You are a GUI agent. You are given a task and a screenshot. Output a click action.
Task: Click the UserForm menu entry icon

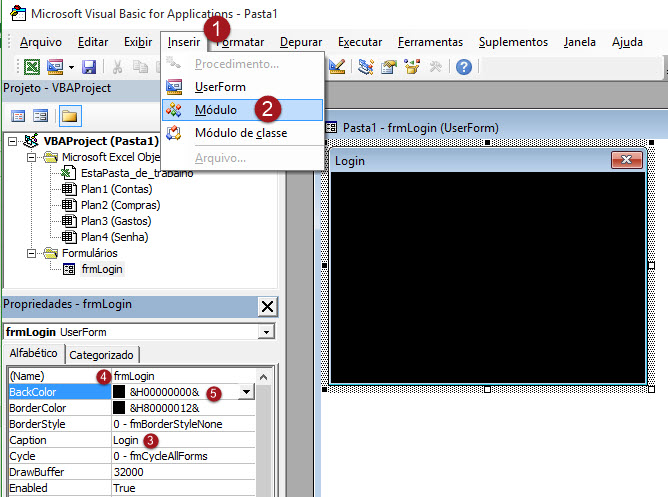pyautogui.click(x=174, y=87)
